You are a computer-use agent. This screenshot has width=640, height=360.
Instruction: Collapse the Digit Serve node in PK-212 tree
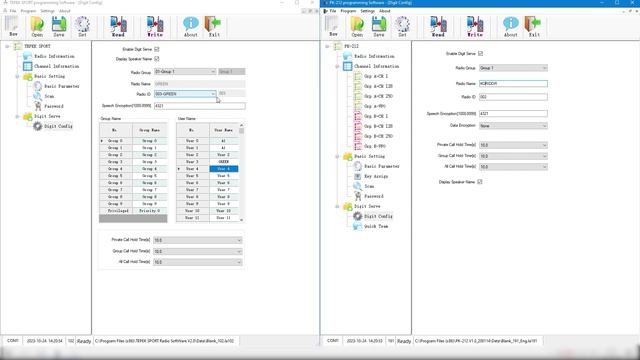click(337, 207)
